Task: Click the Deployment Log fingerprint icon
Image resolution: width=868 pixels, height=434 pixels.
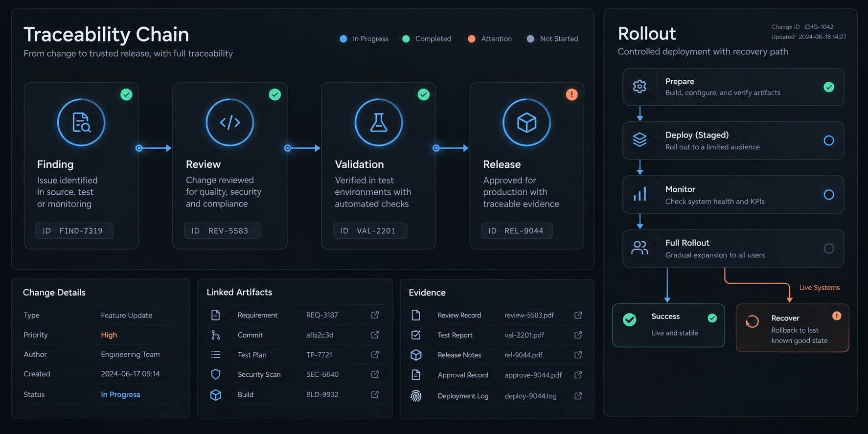Action: pyautogui.click(x=416, y=396)
